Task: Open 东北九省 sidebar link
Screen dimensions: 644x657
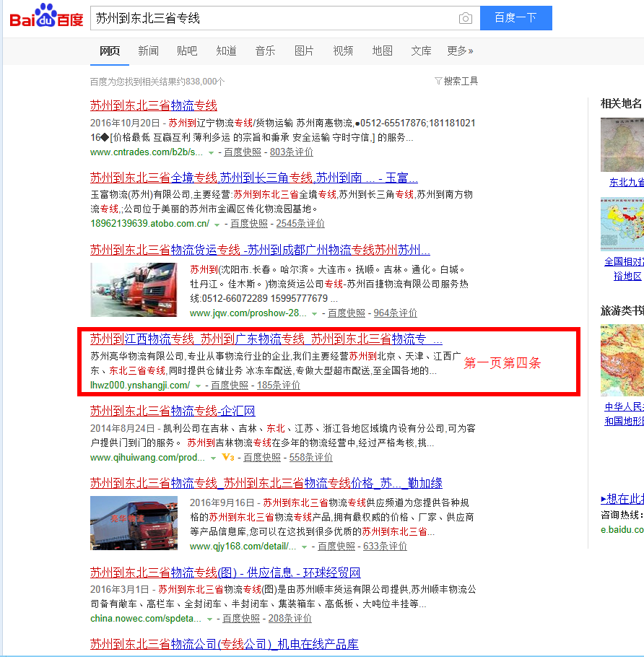Action: 627,182
